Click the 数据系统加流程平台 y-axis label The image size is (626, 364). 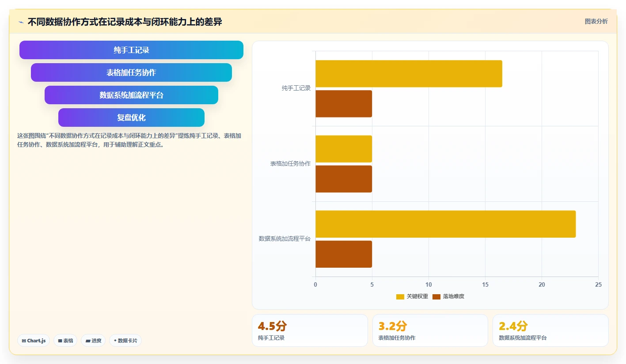(x=285, y=239)
